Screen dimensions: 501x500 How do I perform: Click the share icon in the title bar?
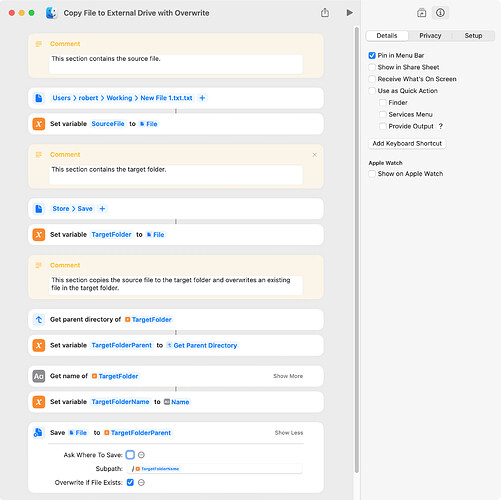pos(325,13)
